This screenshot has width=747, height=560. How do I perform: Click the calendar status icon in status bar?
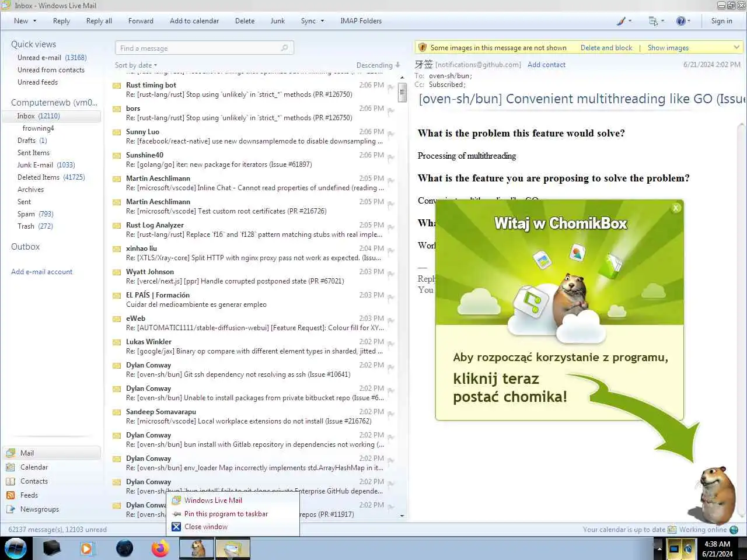tap(672, 530)
